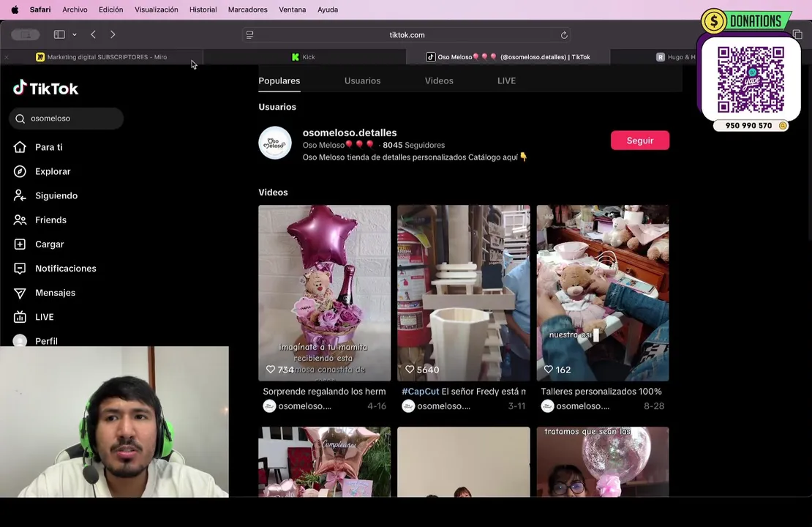This screenshot has width=812, height=527.
Task: Open the Edición menu
Action: 110,10
